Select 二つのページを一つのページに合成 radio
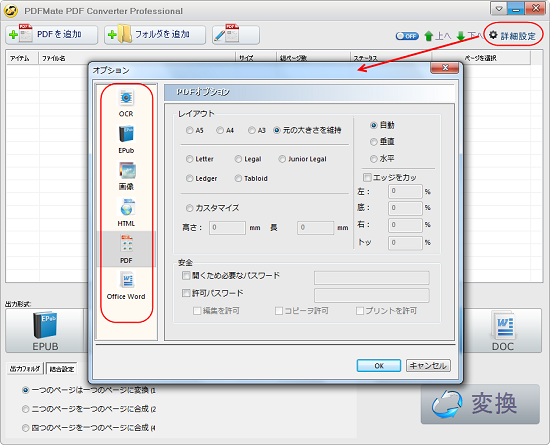 [x=25, y=409]
